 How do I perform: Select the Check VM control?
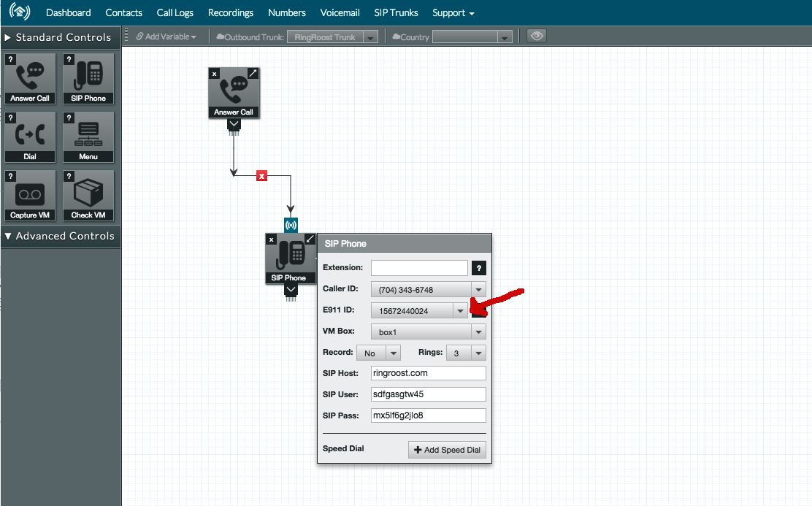pos(88,196)
